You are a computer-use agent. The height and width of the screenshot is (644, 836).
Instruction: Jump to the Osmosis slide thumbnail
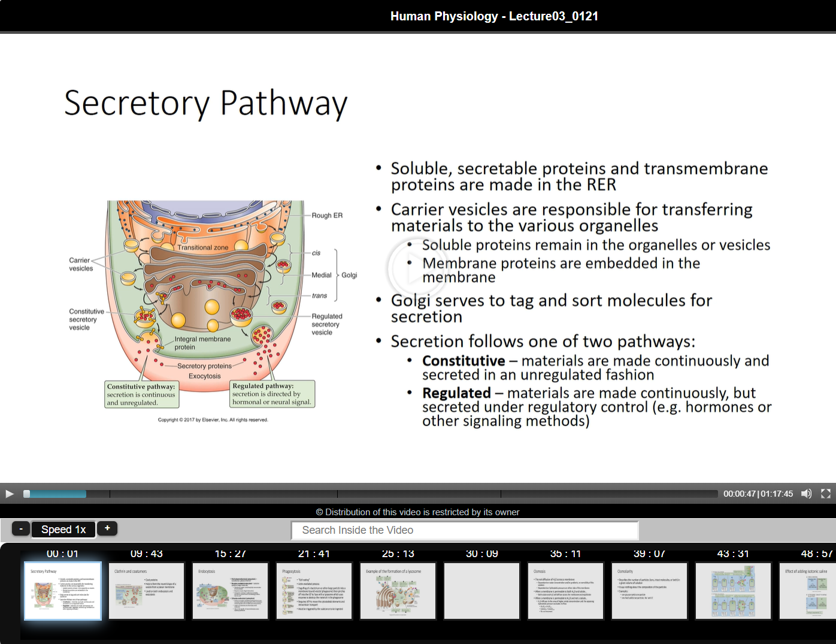click(566, 591)
